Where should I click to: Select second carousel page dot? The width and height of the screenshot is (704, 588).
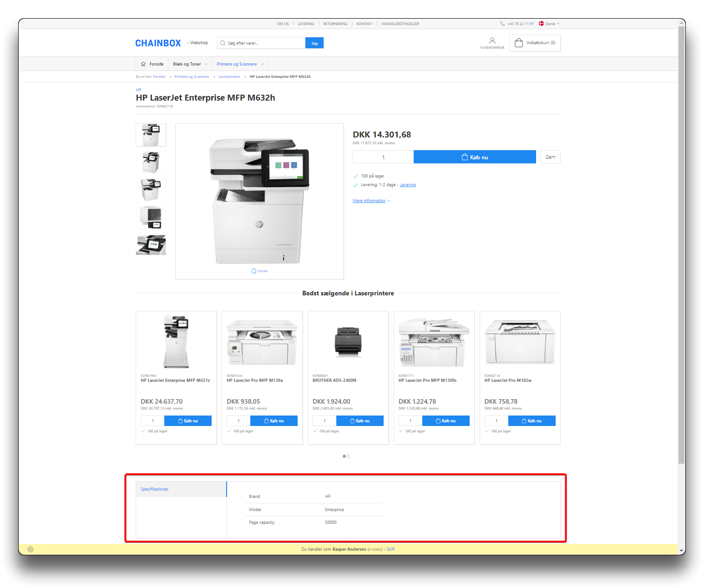pyautogui.click(x=349, y=456)
